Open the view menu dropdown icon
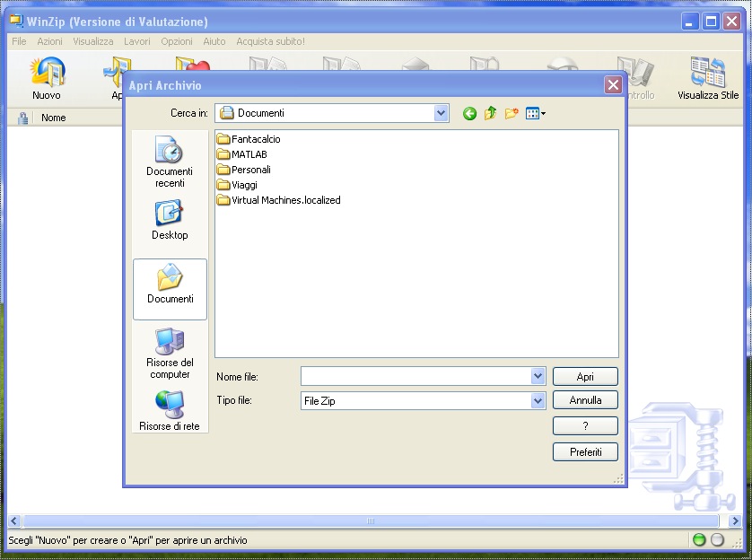This screenshot has height=560, width=752. 536,113
